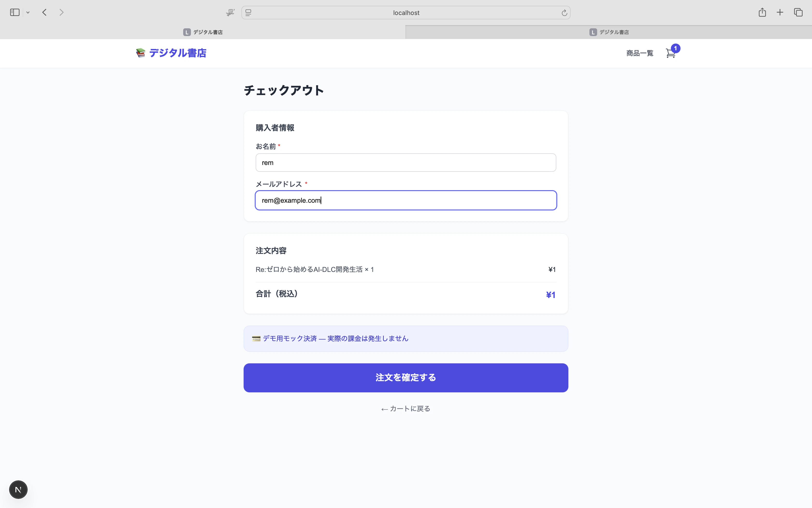The height and width of the screenshot is (508, 812).
Task: Switch to the first デジタル書店 tab
Action: point(203,32)
